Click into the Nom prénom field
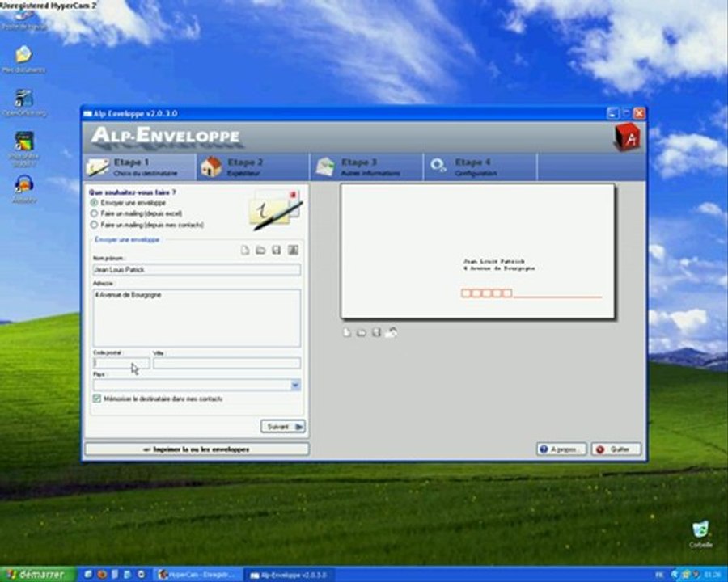Viewport: 728px width, 582px height. [x=197, y=270]
